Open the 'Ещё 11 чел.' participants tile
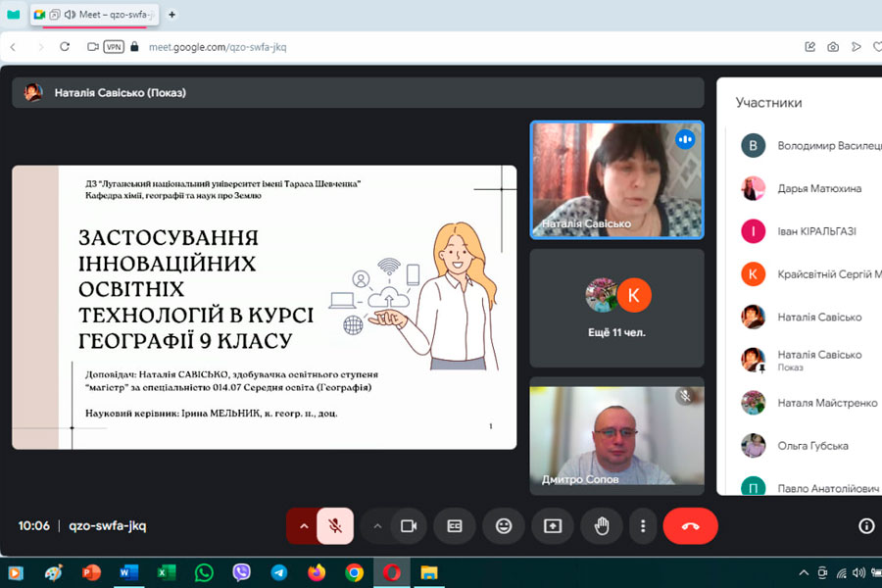 pos(616,308)
